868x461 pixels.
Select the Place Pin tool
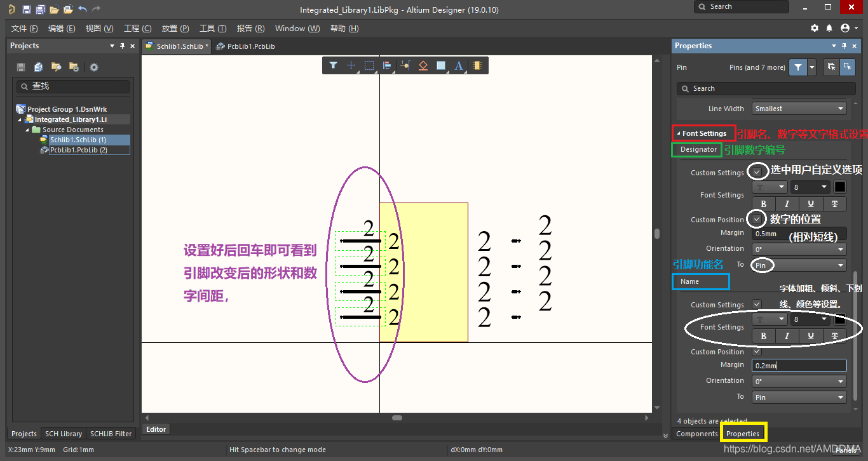405,65
